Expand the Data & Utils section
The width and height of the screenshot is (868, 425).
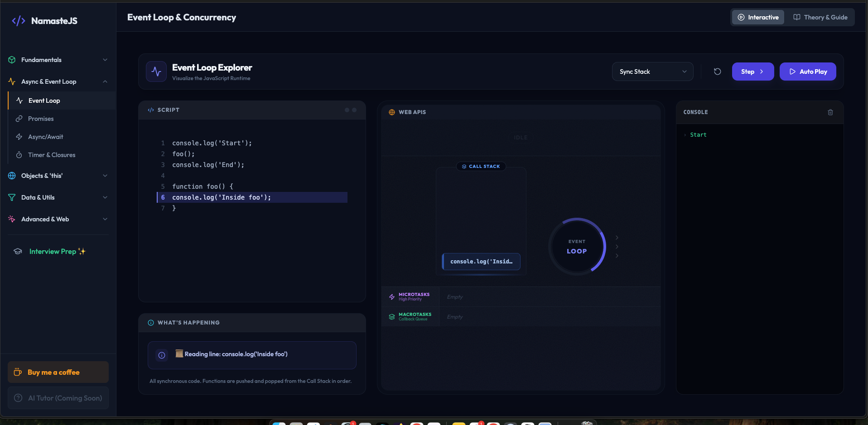pyautogui.click(x=58, y=197)
